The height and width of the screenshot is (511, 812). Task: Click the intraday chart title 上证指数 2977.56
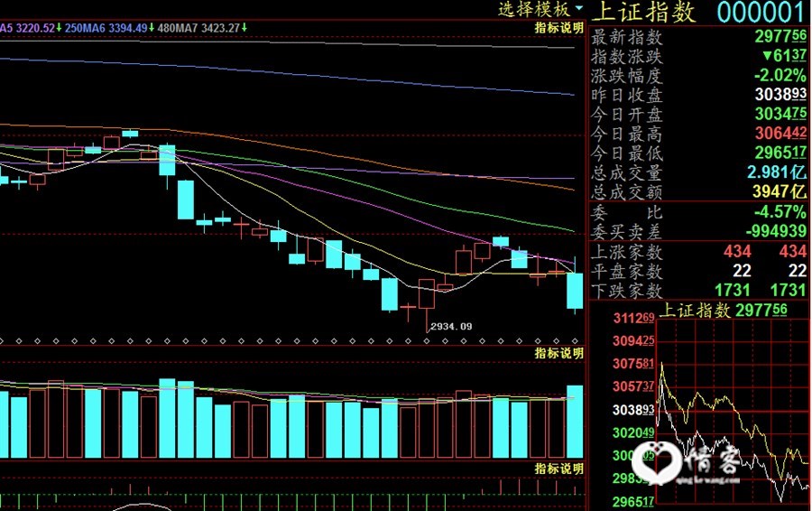pos(723,310)
